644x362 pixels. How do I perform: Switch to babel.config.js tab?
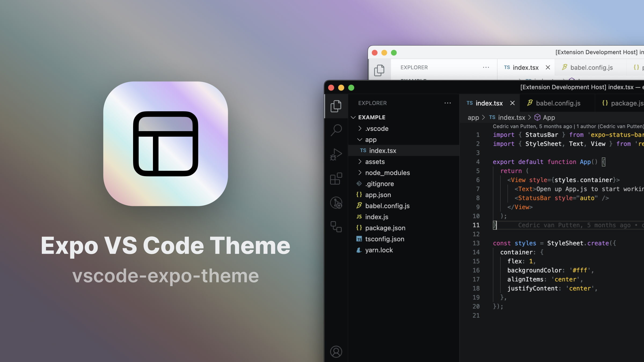click(558, 102)
